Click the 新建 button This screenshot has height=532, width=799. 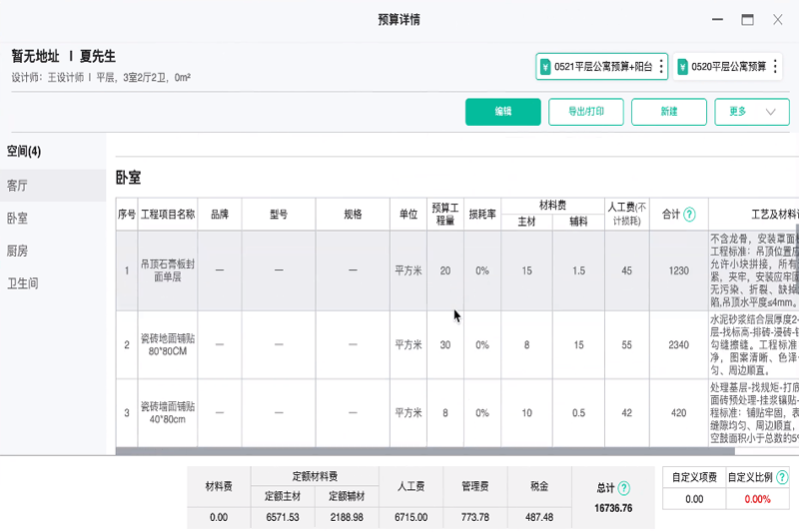(x=669, y=112)
